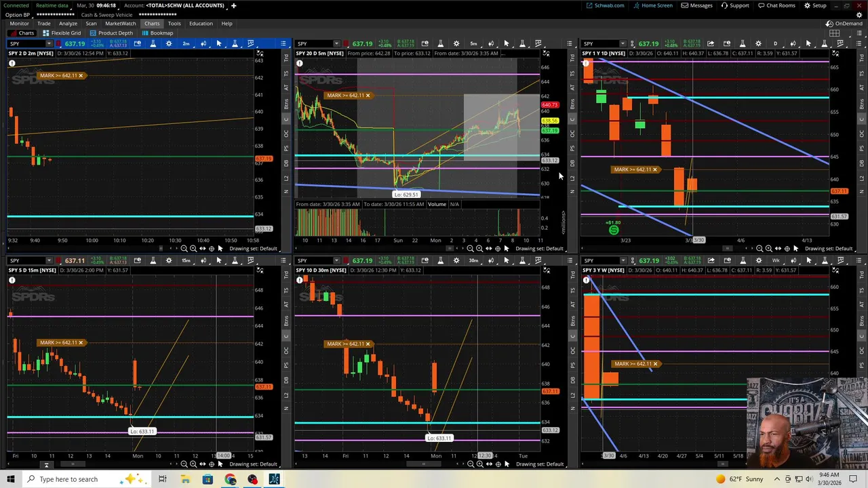
Task: Click time axis scroll handle under SPY 5 D 15m chart
Action: point(73,464)
